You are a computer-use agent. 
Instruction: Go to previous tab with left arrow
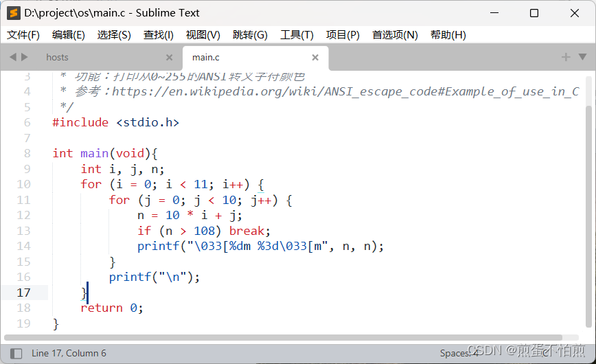[x=13, y=57]
